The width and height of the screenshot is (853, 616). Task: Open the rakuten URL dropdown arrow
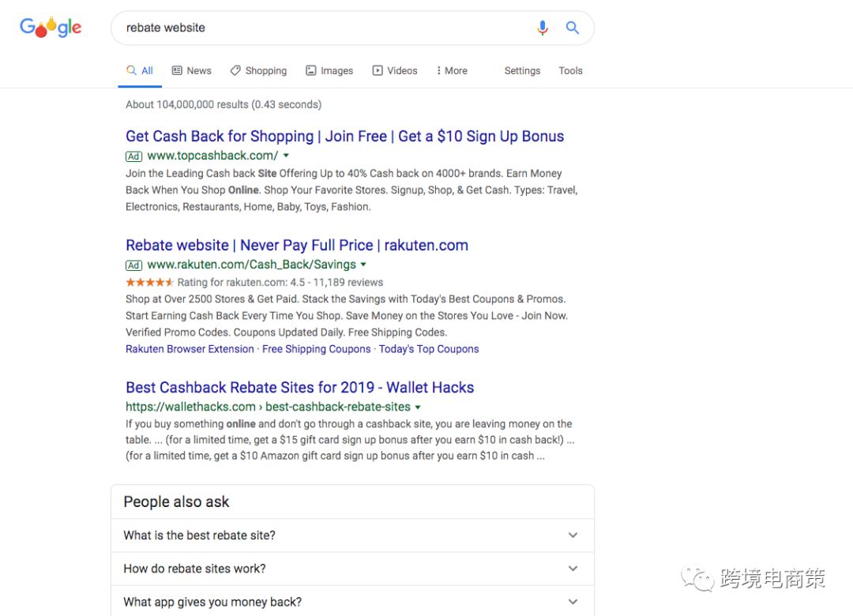pos(363,265)
